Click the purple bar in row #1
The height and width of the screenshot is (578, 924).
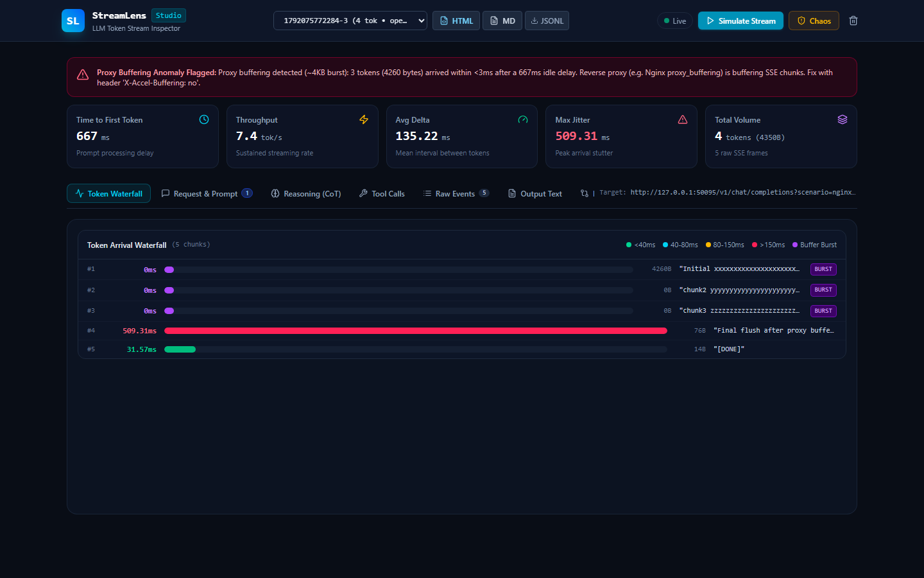pos(169,270)
